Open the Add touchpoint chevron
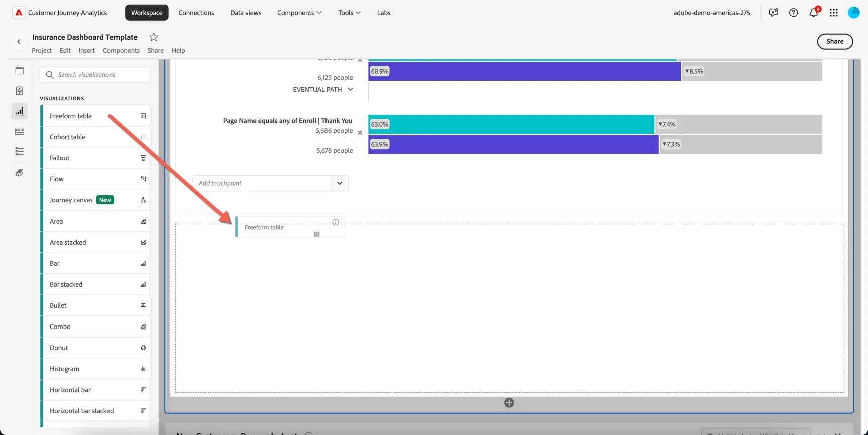The height and width of the screenshot is (435, 868). 340,183
